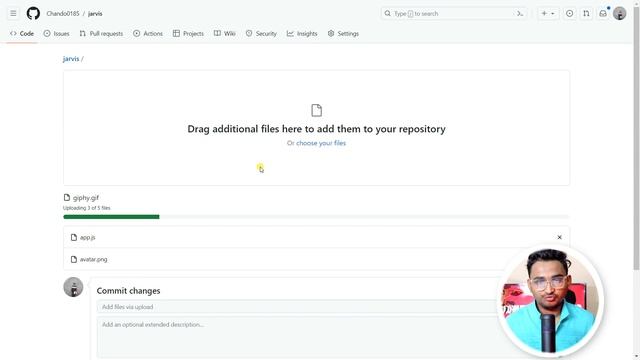
Task: Open the notifications inbox icon
Action: 603,13
